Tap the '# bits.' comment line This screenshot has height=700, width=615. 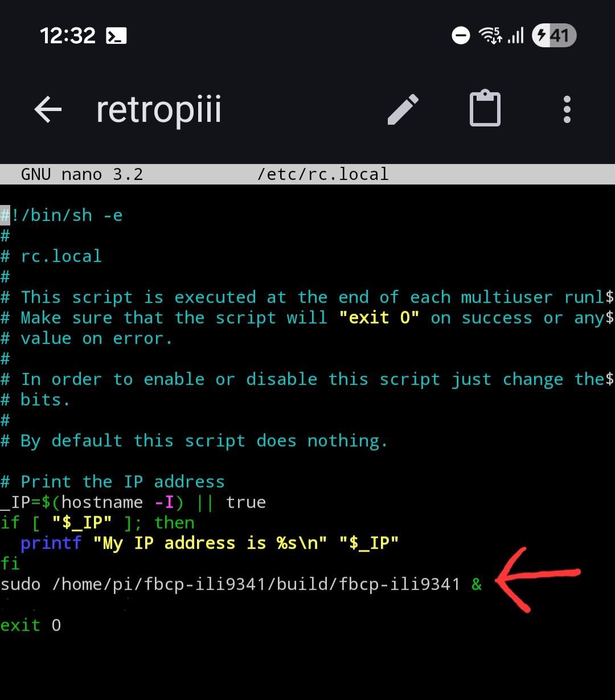click(x=35, y=400)
